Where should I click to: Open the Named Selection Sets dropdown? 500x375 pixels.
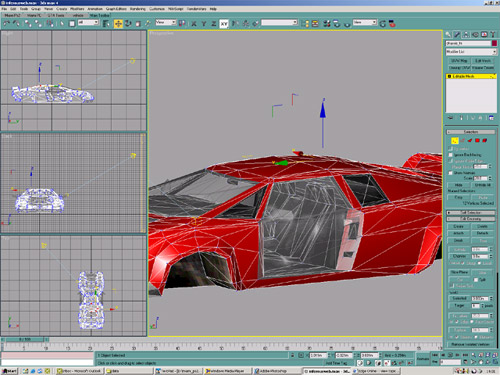[x=279, y=22]
